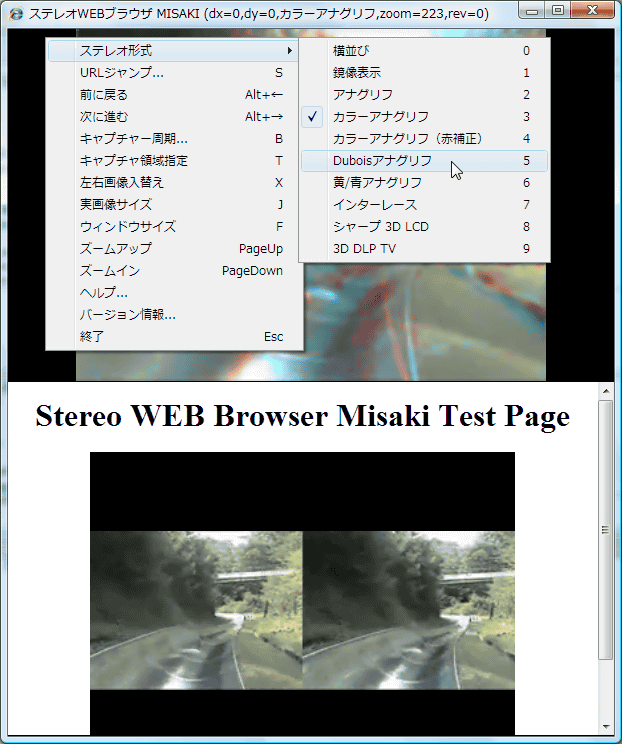Click 終了 to exit application

coord(92,337)
